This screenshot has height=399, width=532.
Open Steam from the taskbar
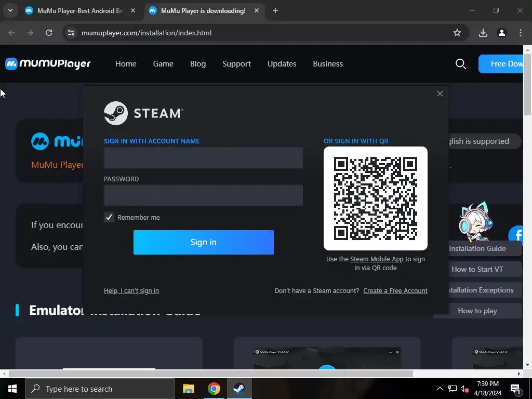click(x=239, y=389)
